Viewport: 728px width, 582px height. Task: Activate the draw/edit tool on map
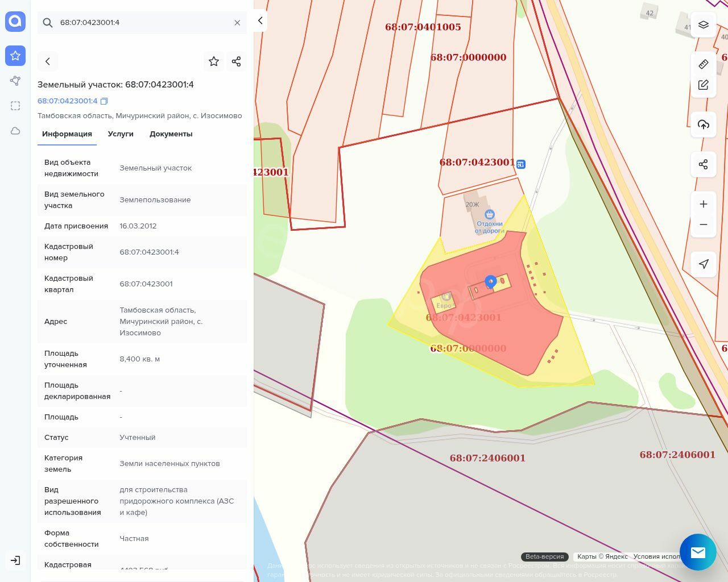(x=704, y=85)
